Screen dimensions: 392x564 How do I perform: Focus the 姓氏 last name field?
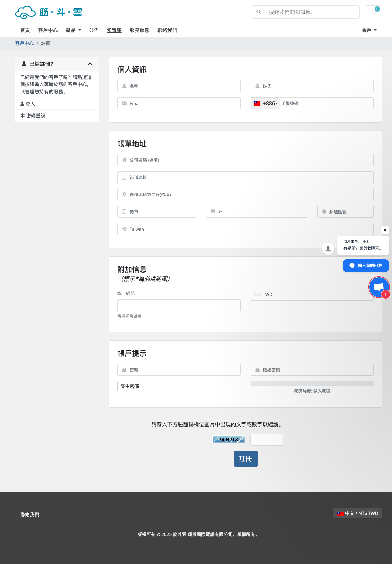[x=312, y=86]
